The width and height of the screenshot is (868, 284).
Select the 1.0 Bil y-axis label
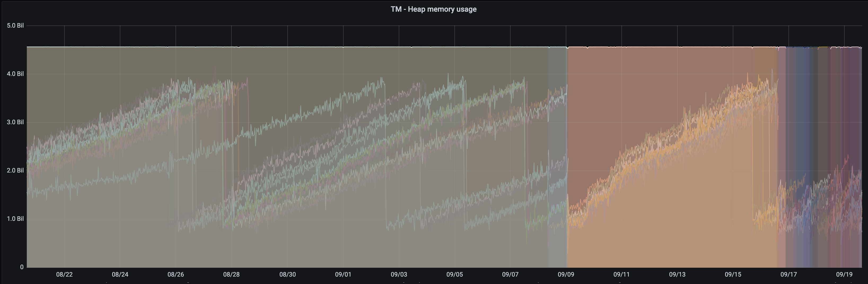point(15,218)
